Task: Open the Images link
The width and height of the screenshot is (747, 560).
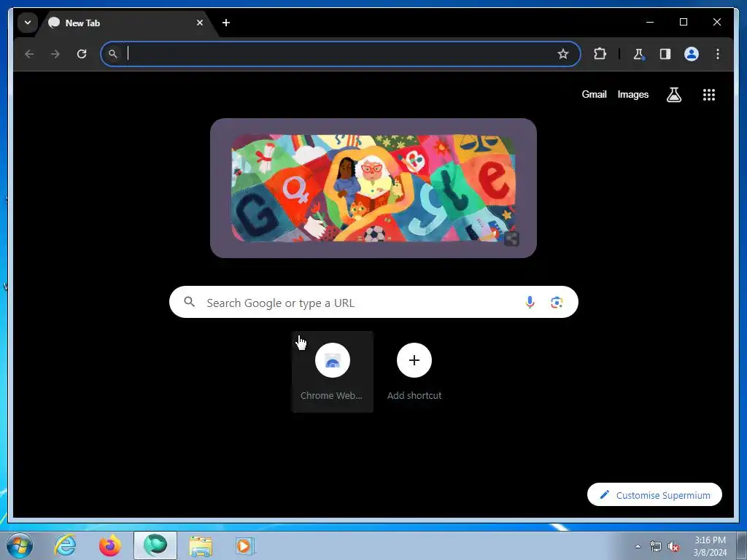Action: [632, 94]
